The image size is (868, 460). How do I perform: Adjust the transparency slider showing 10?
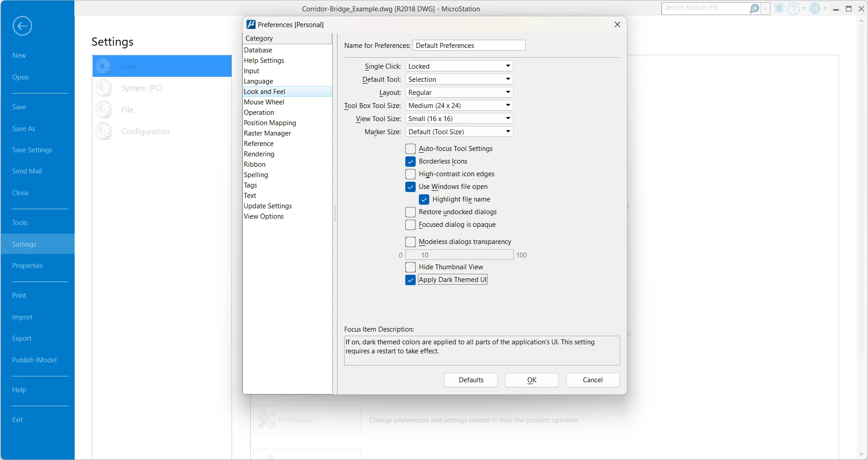[459, 255]
